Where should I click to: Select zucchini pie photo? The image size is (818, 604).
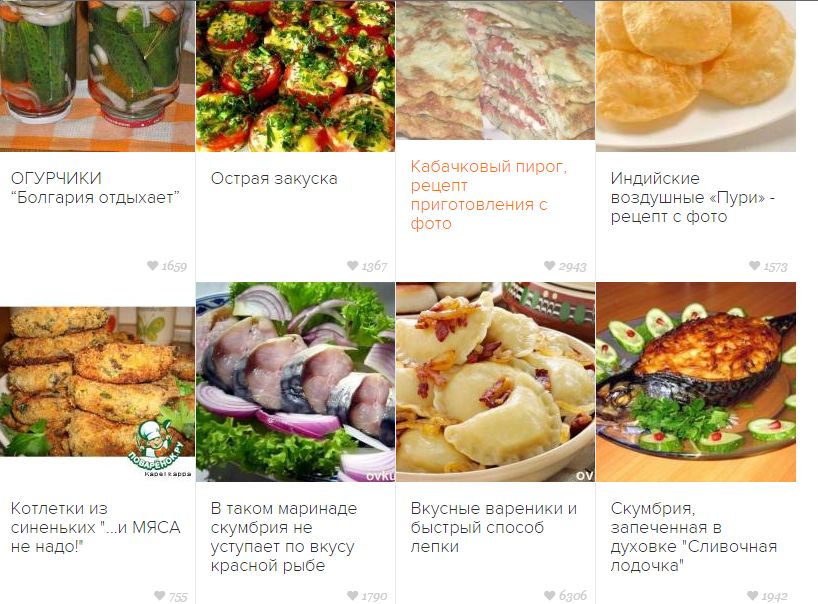[495, 70]
